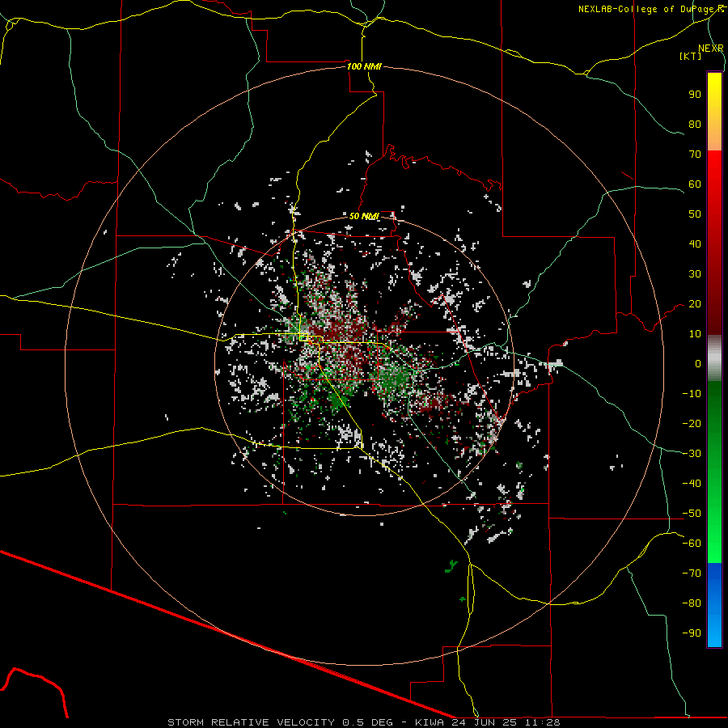Select the 30 value on the velocity scale
This screenshot has height=728, width=728.
click(695, 273)
